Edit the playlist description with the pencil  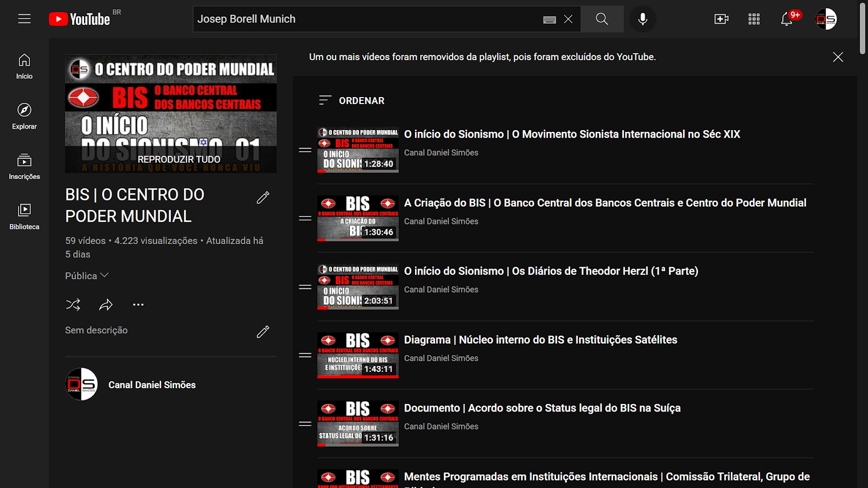263,331
